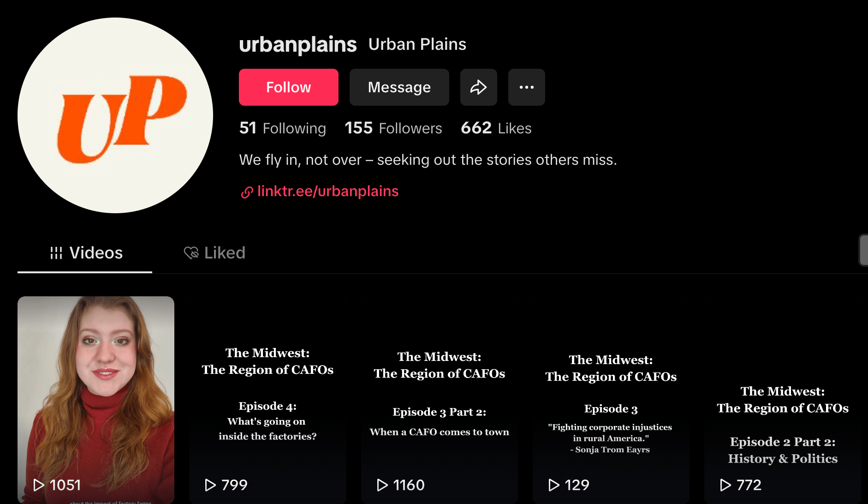Open the woman in red sweater video

[x=96, y=392]
